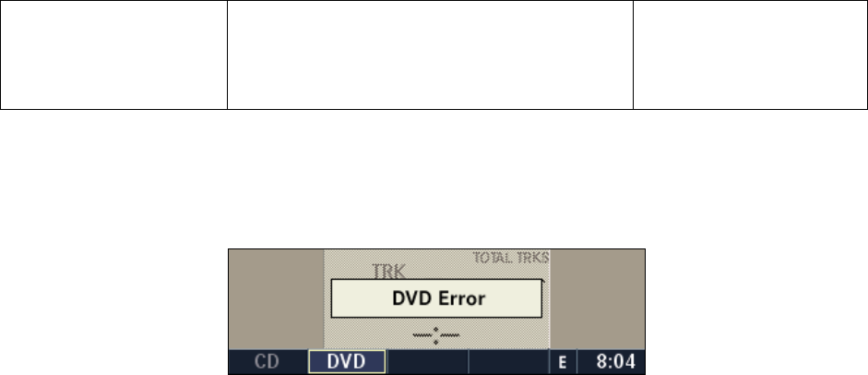Click the right blank tan display panel
Image resolution: width=868 pixels, height=375 pixels.
[x=598, y=299]
